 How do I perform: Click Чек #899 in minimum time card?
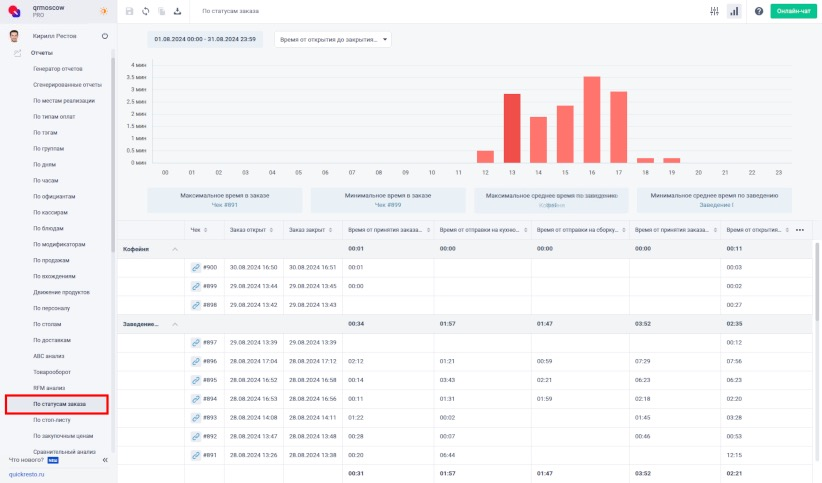pos(388,205)
